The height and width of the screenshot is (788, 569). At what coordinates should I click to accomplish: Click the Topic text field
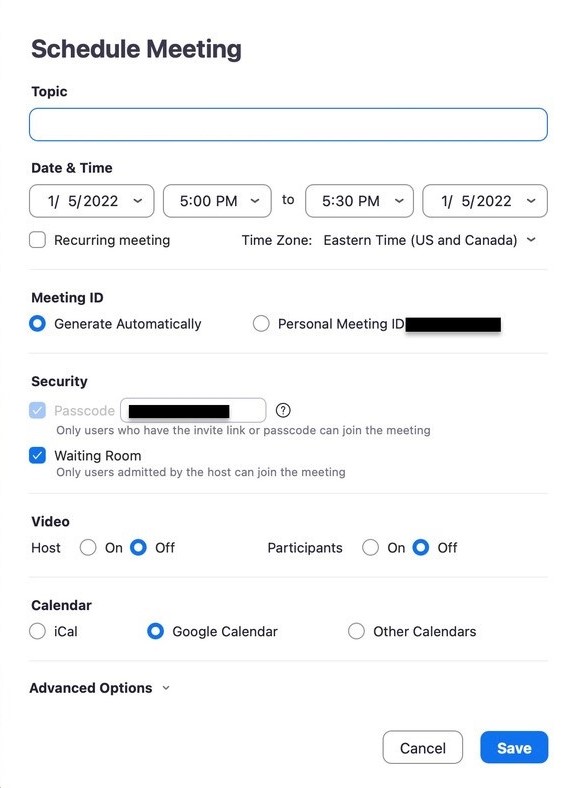tap(288, 125)
